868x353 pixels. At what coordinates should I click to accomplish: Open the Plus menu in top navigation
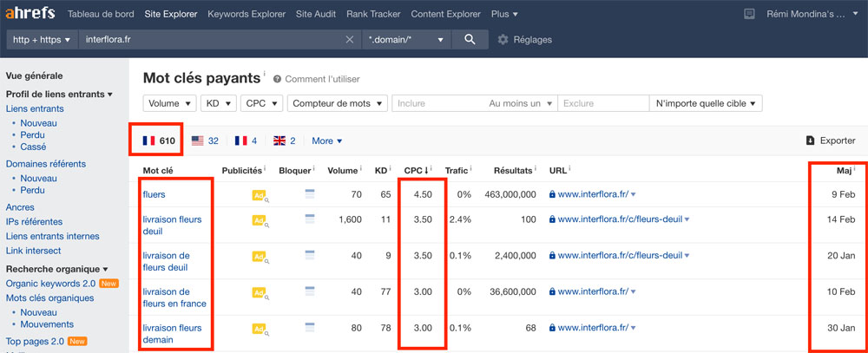[504, 15]
